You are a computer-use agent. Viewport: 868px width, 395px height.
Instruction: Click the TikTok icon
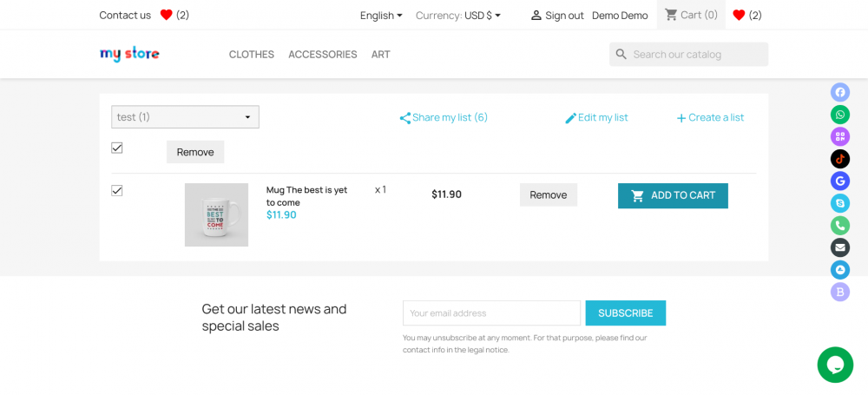coord(839,159)
